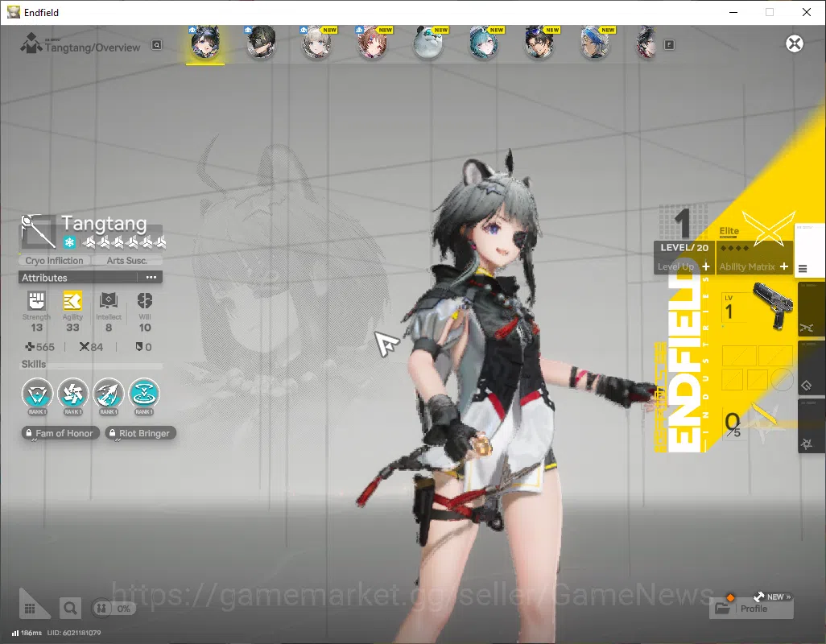Click the LEVEL/20 indicator
Image resolution: width=826 pixels, height=644 pixels.
click(684, 247)
